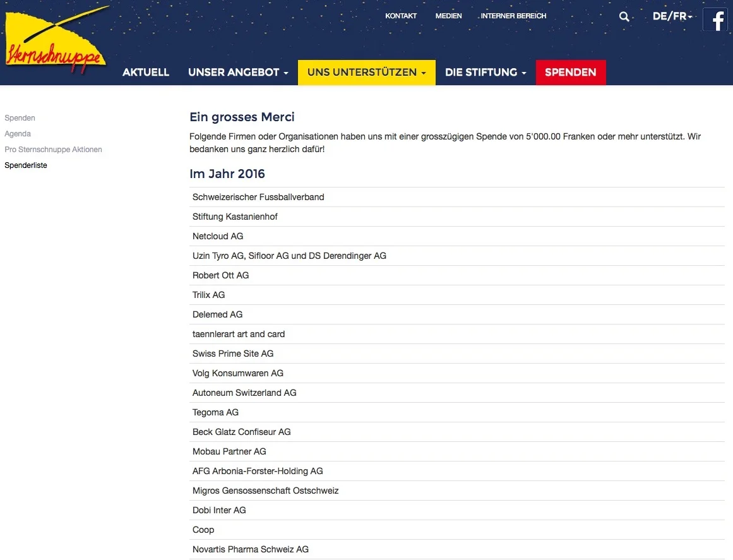Click the Stiftung Kastanienhof row

456,217
